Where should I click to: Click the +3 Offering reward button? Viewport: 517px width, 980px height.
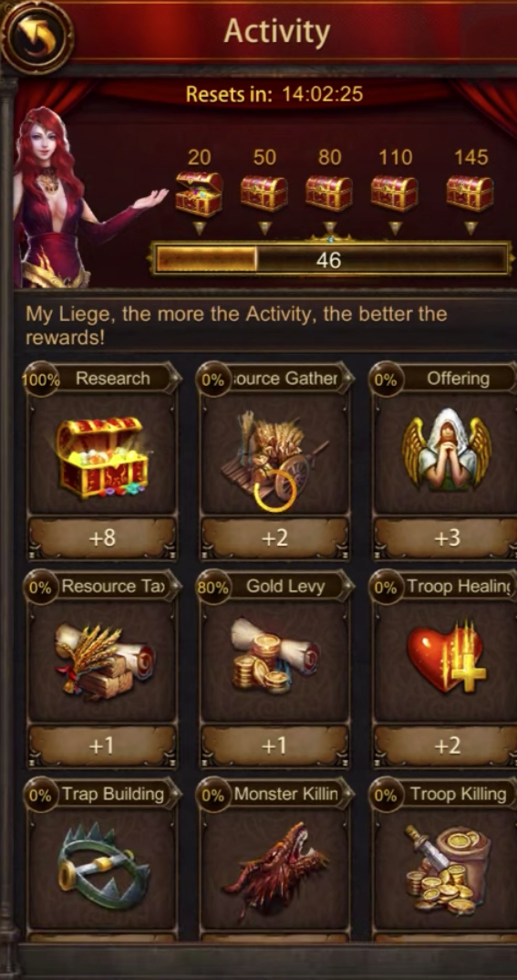447,538
